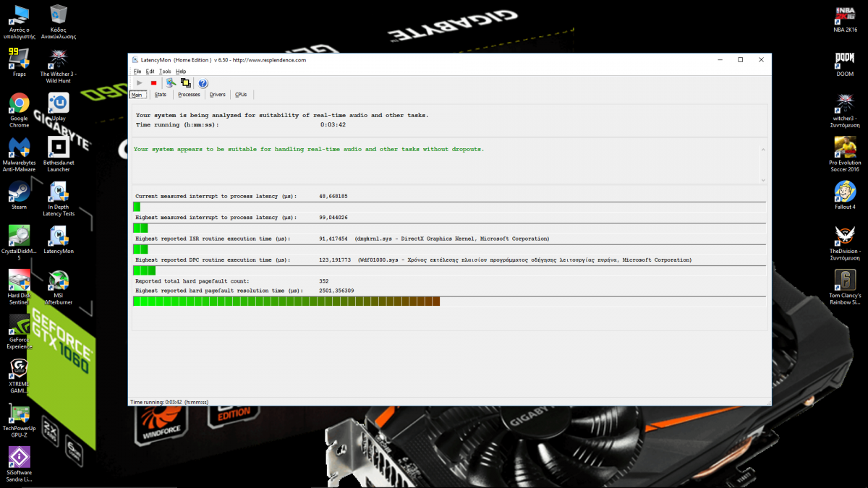Select the witcher3 shortcut desktop icon
Viewport: 868px width, 488px height.
point(845,111)
